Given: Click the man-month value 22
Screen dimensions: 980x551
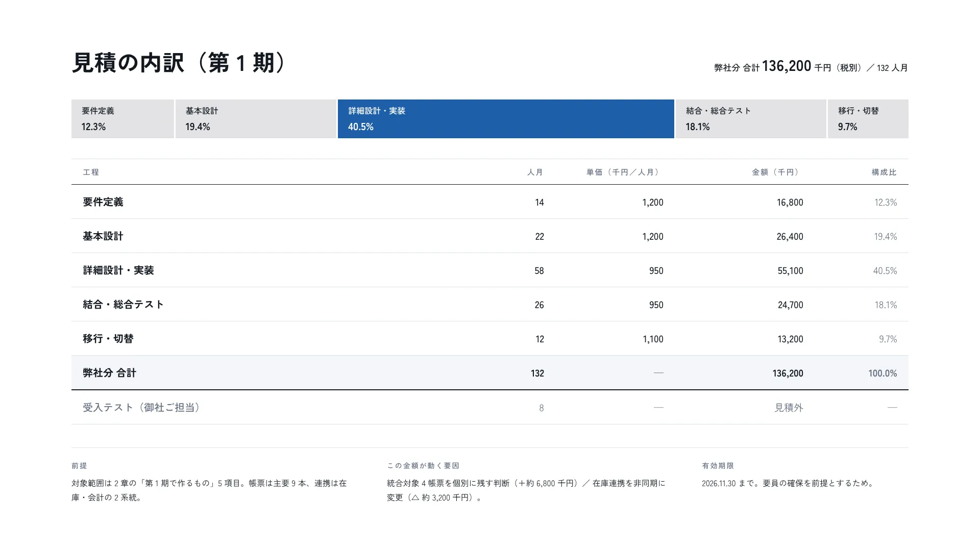Looking at the screenshot, I should pyautogui.click(x=540, y=237).
